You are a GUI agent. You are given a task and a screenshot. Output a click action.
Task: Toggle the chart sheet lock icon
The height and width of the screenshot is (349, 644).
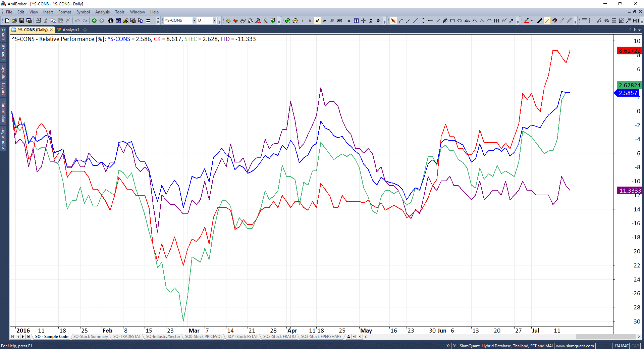[349, 337]
